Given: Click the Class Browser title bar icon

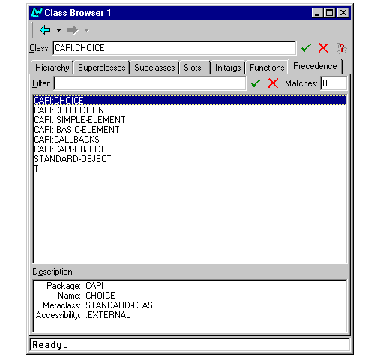Looking at the screenshot, I should tap(36, 13).
